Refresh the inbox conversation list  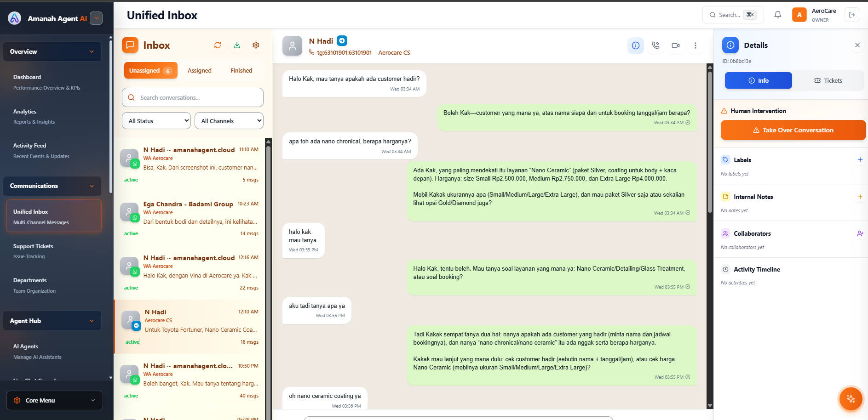(218, 45)
